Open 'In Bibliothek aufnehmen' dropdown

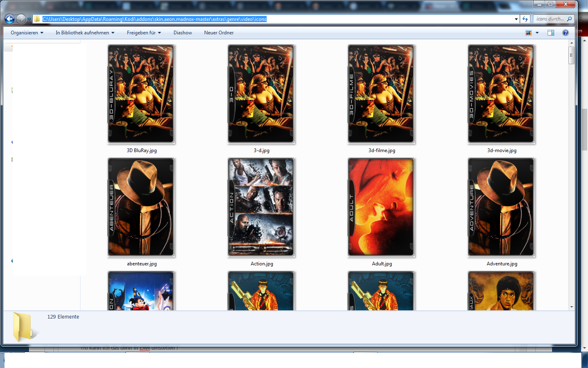(85, 33)
